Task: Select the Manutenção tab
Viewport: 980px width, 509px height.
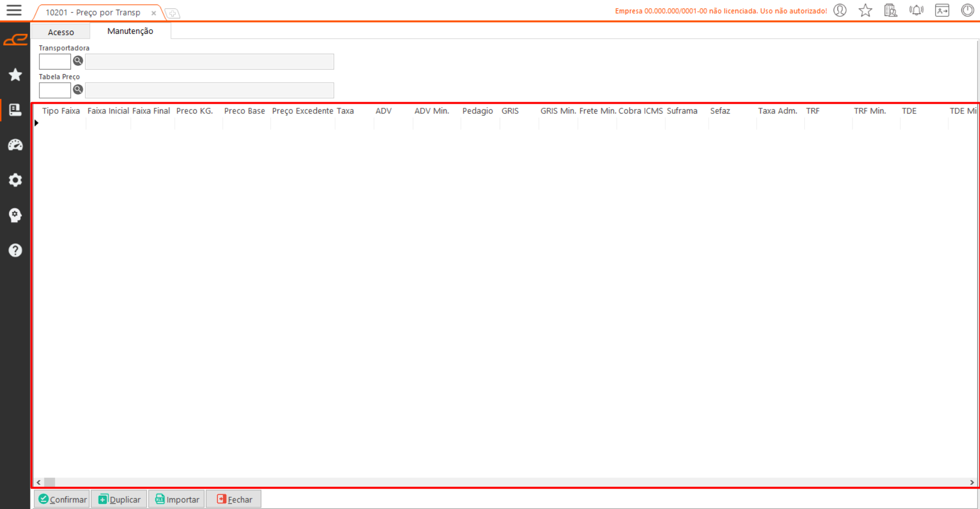Action: pyautogui.click(x=130, y=31)
